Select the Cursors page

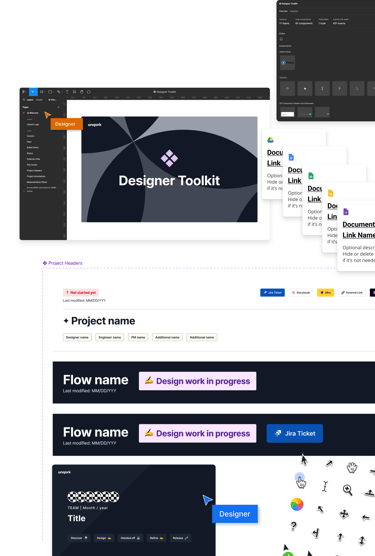(x=30, y=136)
